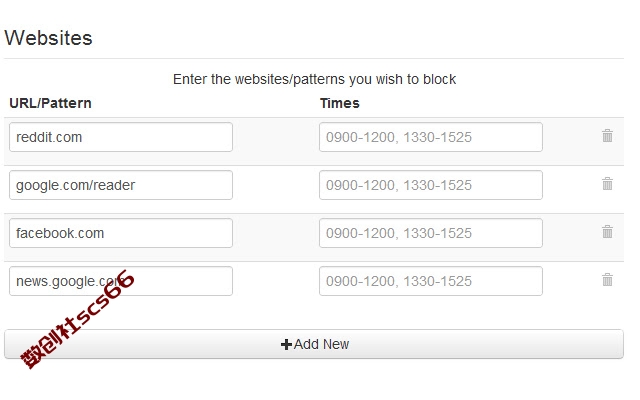Click trash icon for facebook.com row
The width and height of the screenshot is (640, 400).
[607, 232]
